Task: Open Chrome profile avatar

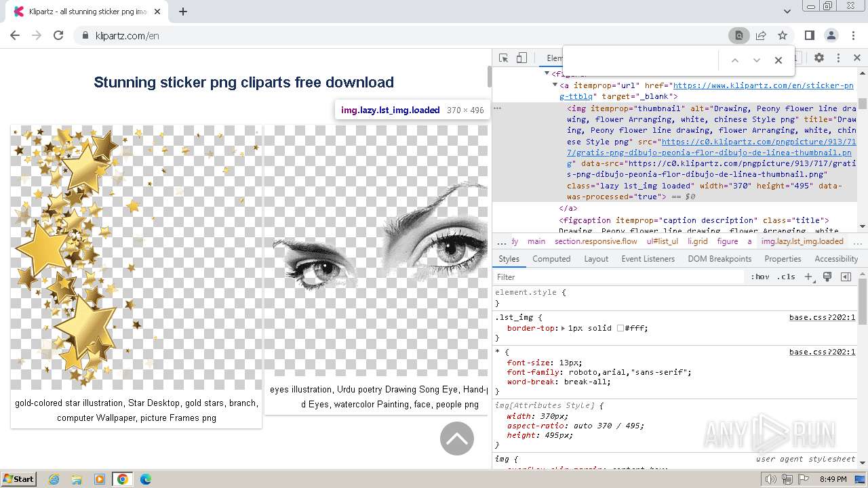Action: point(831,35)
